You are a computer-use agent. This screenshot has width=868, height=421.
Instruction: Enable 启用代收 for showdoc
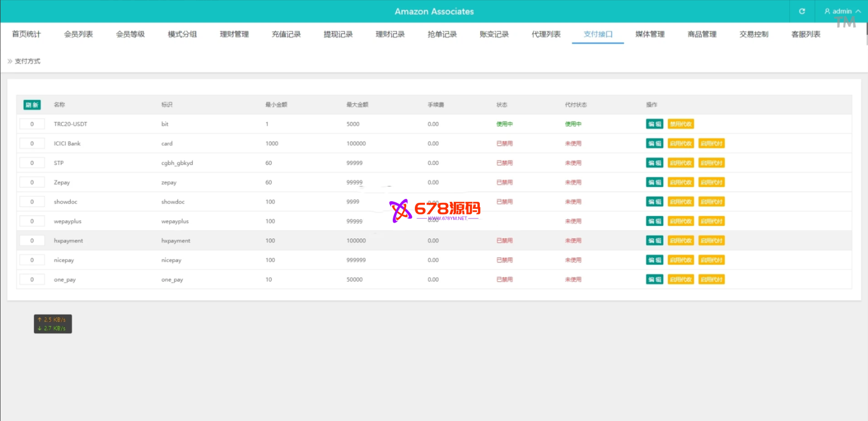[680, 202]
